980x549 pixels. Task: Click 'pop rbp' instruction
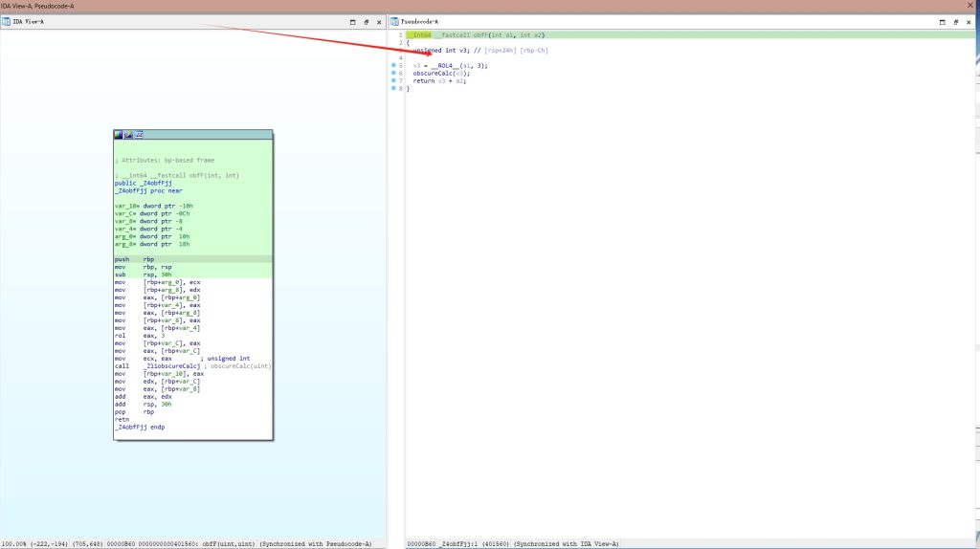click(x=134, y=411)
